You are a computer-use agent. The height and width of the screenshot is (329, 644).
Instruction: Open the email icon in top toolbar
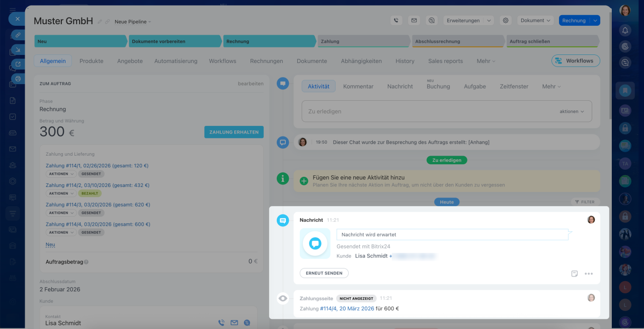coord(414,21)
